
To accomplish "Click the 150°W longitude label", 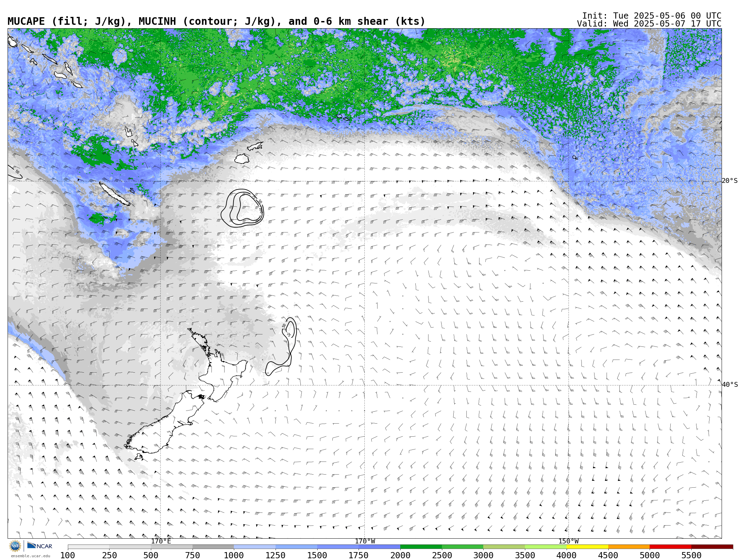I will [569, 541].
